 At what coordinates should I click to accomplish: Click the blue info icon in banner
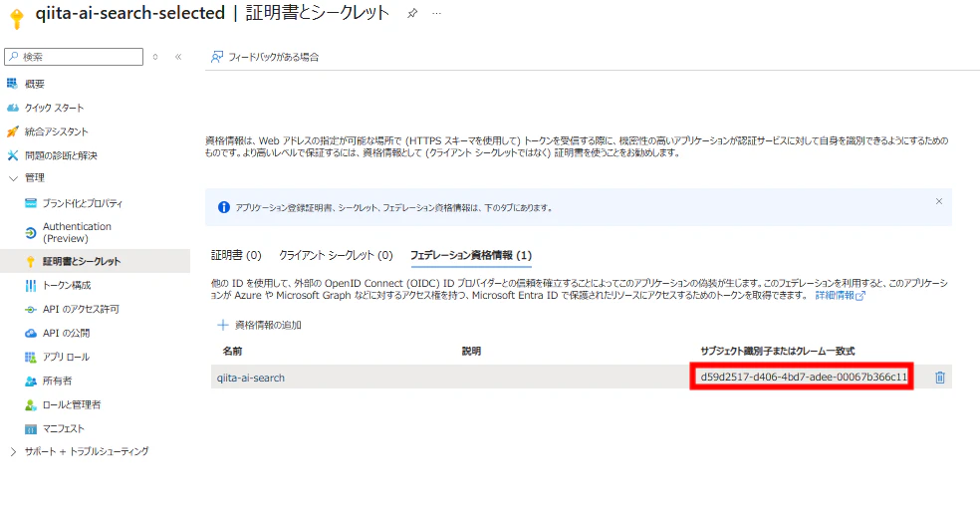click(x=224, y=207)
